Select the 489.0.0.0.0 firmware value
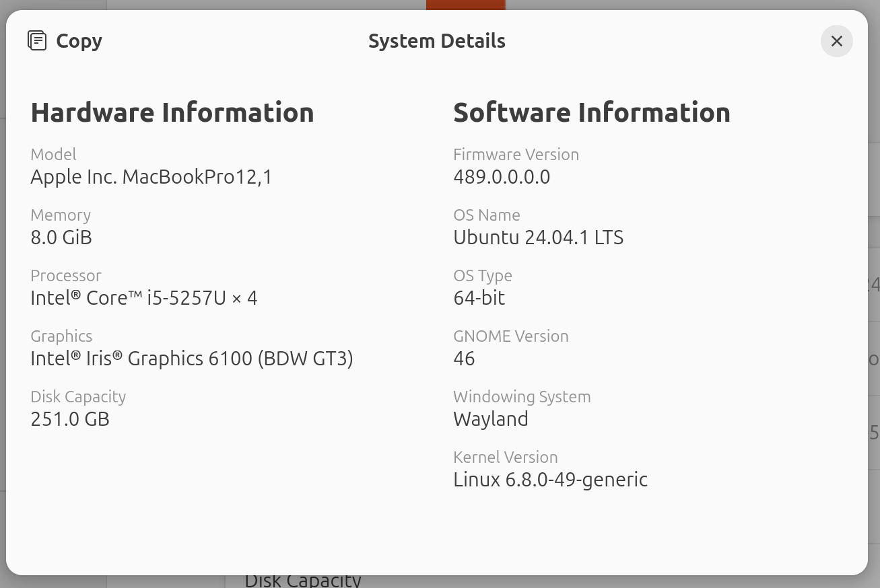 [502, 177]
